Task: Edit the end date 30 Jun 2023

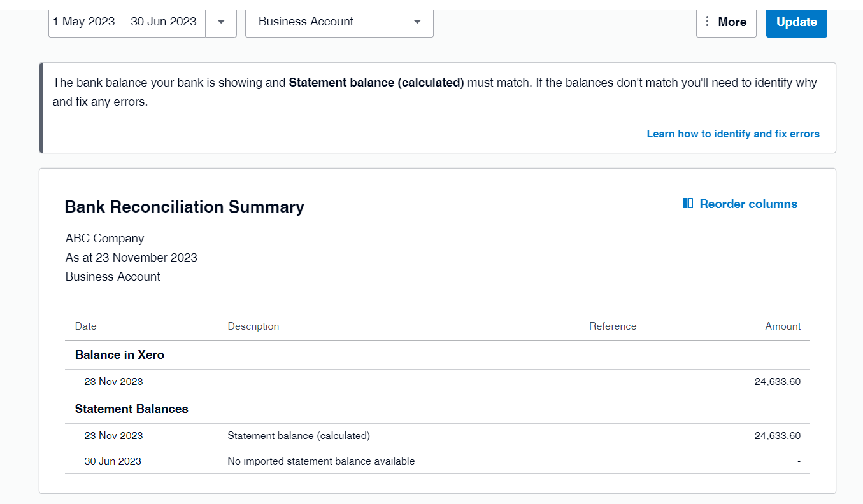Action: (164, 22)
